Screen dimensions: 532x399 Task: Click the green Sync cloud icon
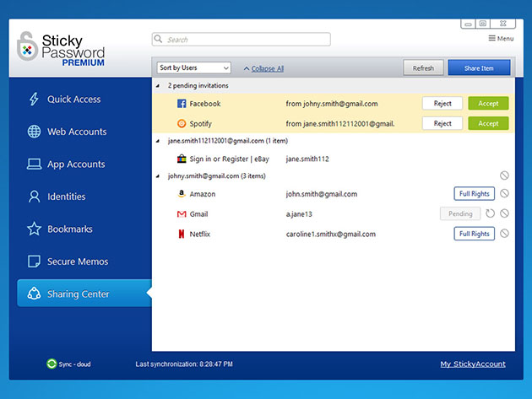(x=52, y=364)
